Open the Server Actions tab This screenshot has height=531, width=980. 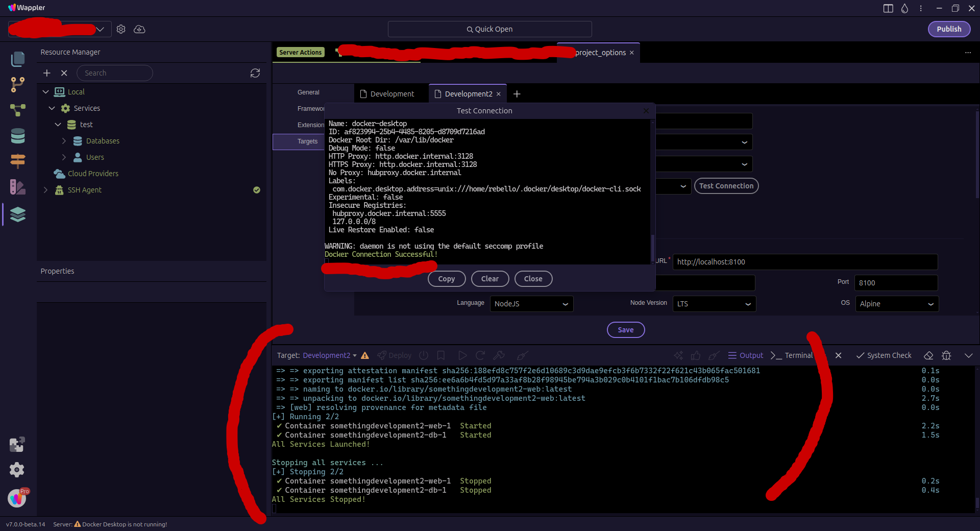click(300, 52)
